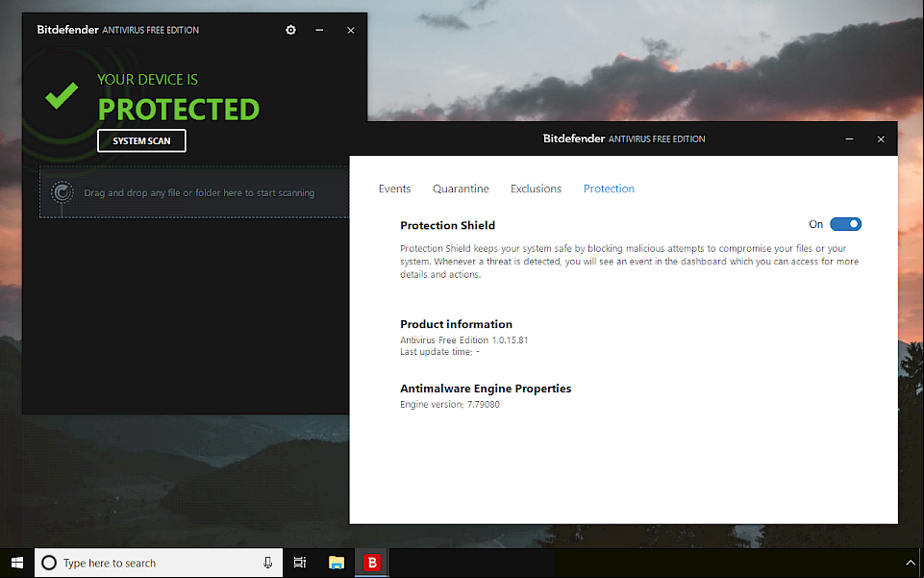
Task: Switch to the Quarantine tab
Action: (x=461, y=188)
